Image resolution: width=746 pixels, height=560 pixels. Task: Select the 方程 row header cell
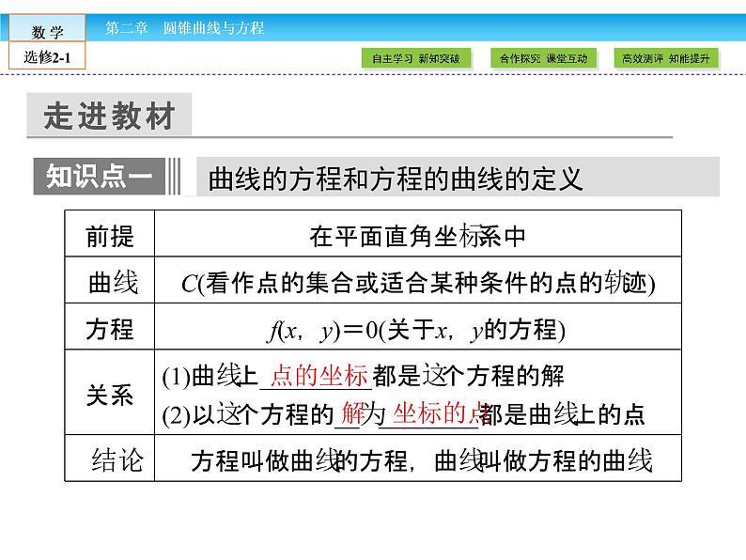(110, 330)
